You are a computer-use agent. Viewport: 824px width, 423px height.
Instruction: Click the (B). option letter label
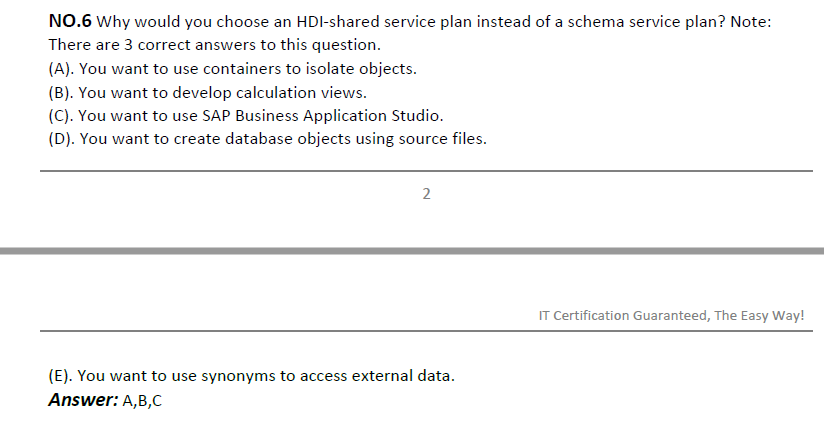pos(61,92)
